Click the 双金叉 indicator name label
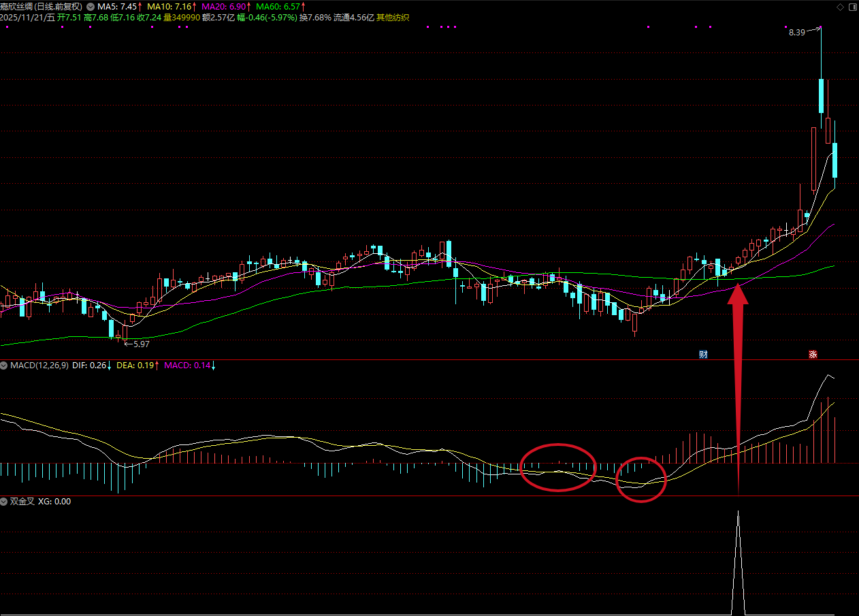 [22, 502]
